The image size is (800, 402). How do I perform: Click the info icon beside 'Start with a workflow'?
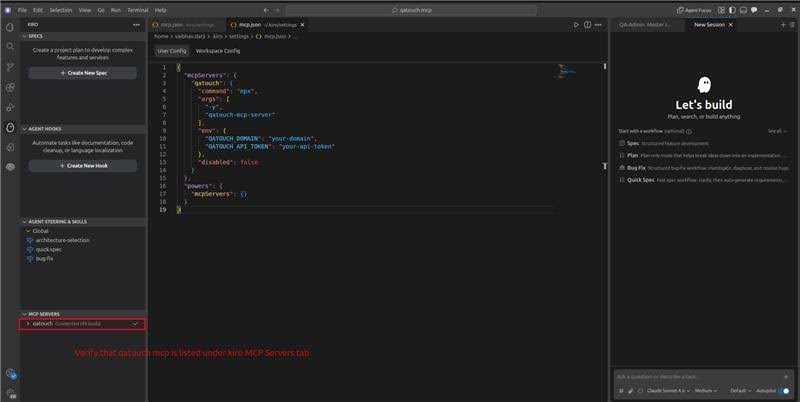coord(689,132)
